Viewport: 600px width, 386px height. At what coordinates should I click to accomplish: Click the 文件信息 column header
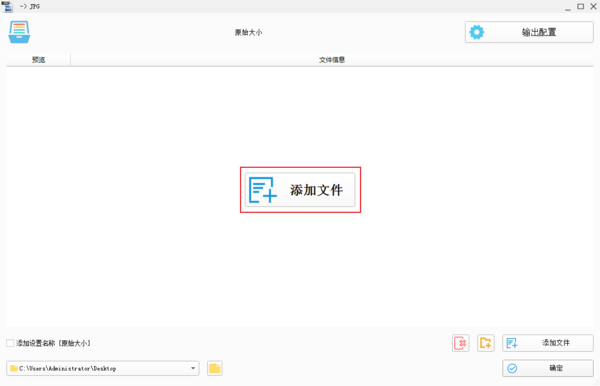[332, 60]
